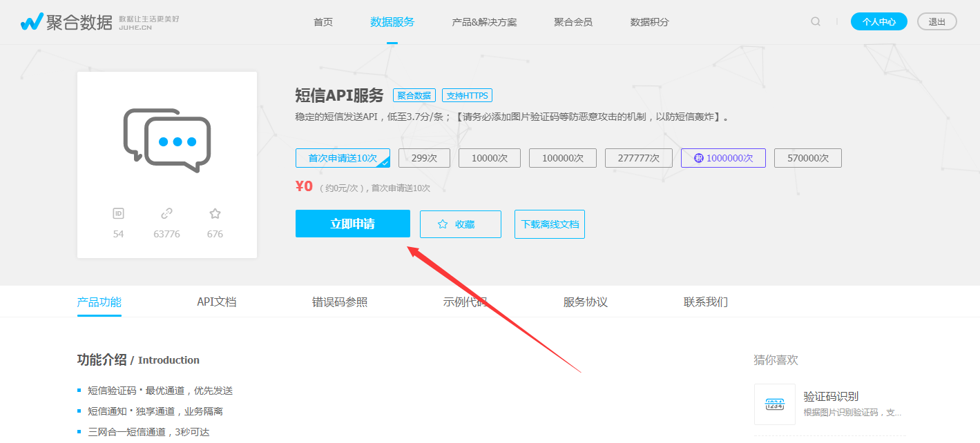Open 产品&解决方案 in the top navigation
This screenshot has height=443, width=980.
pyautogui.click(x=484, y=22)
